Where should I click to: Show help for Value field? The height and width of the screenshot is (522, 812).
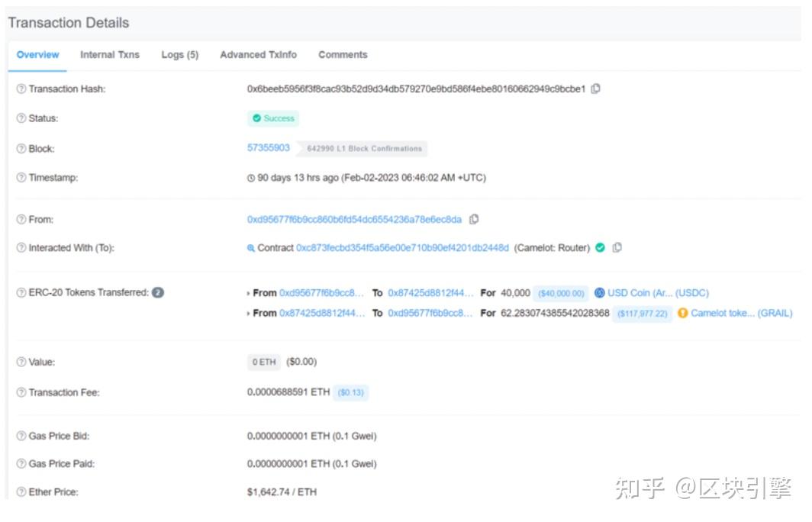(21, 362)
